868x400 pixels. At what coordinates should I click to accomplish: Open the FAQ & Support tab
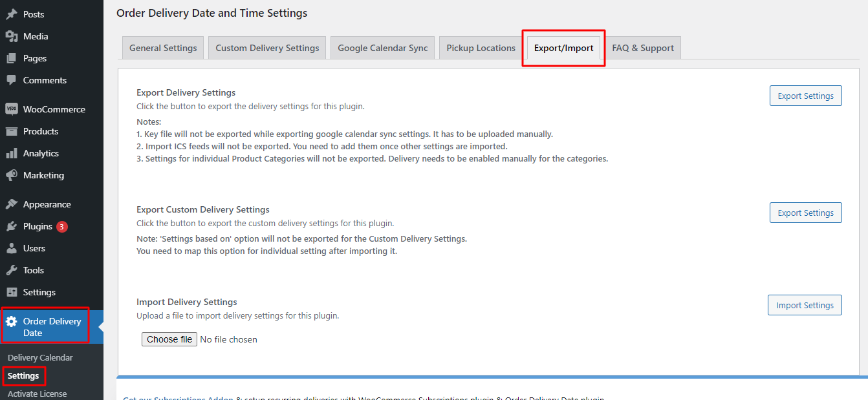642,47
